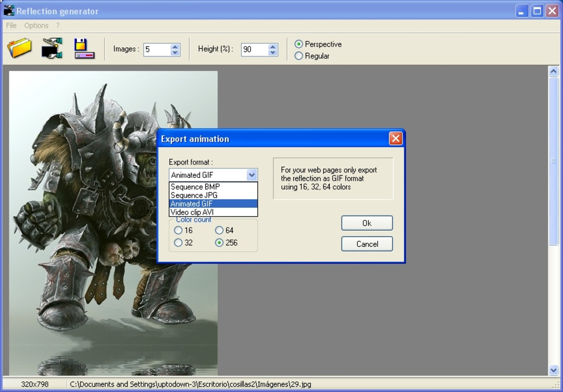Confirm export with Ok button
The width and height of the screenshot is (563, 392).
point(367,223)
